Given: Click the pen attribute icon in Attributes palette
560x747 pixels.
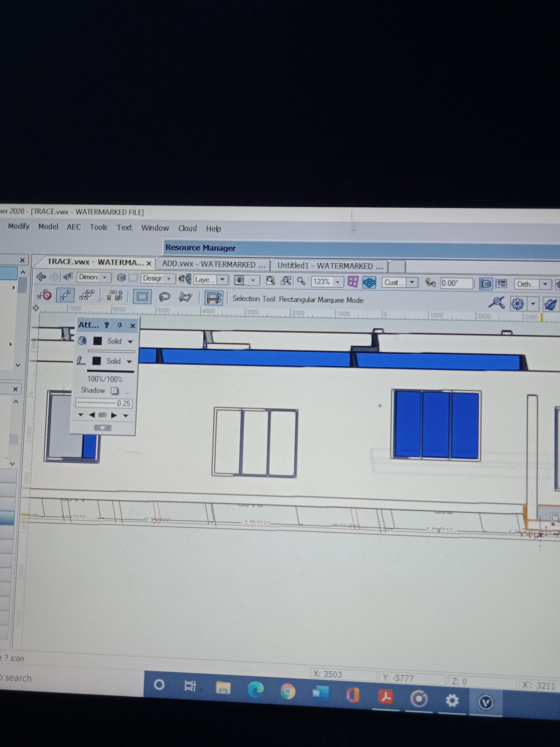Looking at the screenshot, I should coord(81,361).
